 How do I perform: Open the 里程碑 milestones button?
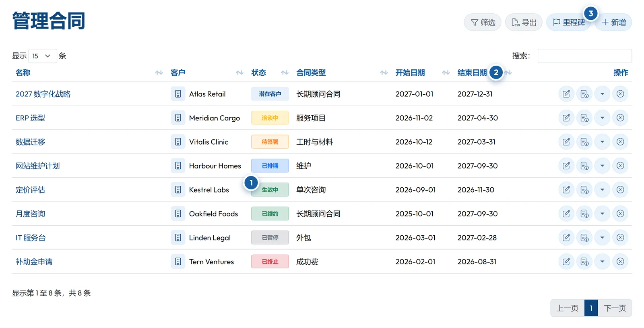(569, 22)
